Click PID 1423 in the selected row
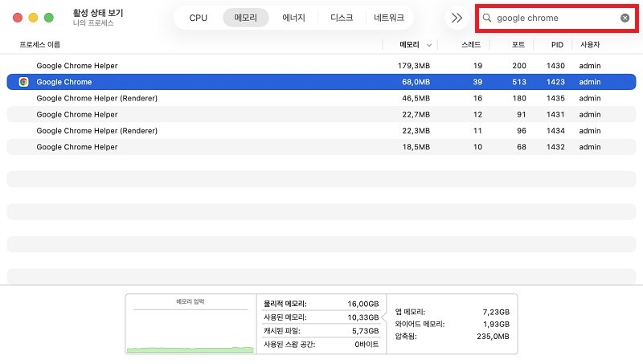 click(555, 82)
